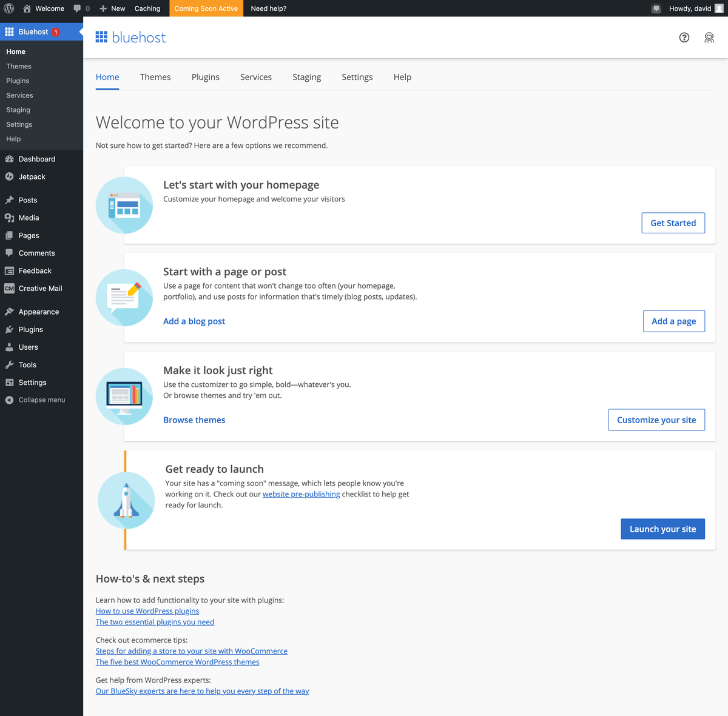Click Need help? in the admin bar
Viewport: 728px width, 716px height.
click(x=269, y=8)
